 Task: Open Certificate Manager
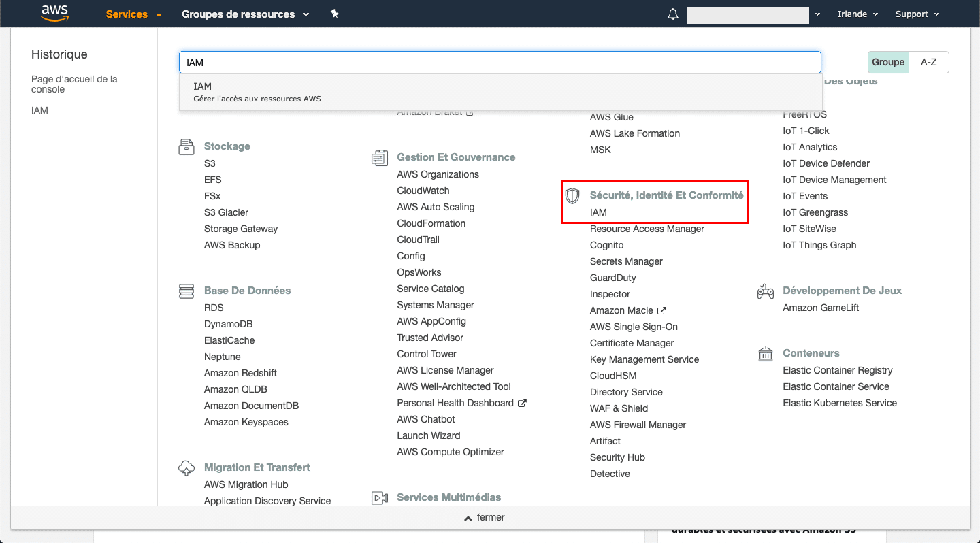tap(632, 343)
